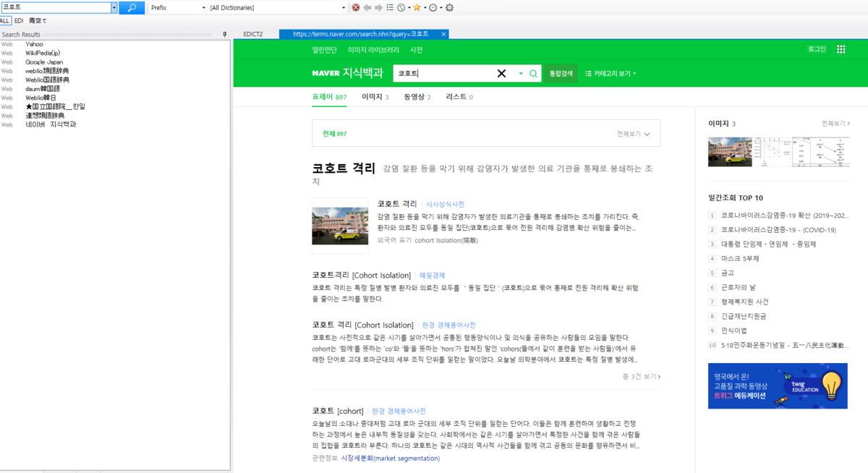Screen dimensions: 868x473
Task: Open the 코호트격리 [Cohort Isolation] 매일경제 entry
Action: click(361, 276)
